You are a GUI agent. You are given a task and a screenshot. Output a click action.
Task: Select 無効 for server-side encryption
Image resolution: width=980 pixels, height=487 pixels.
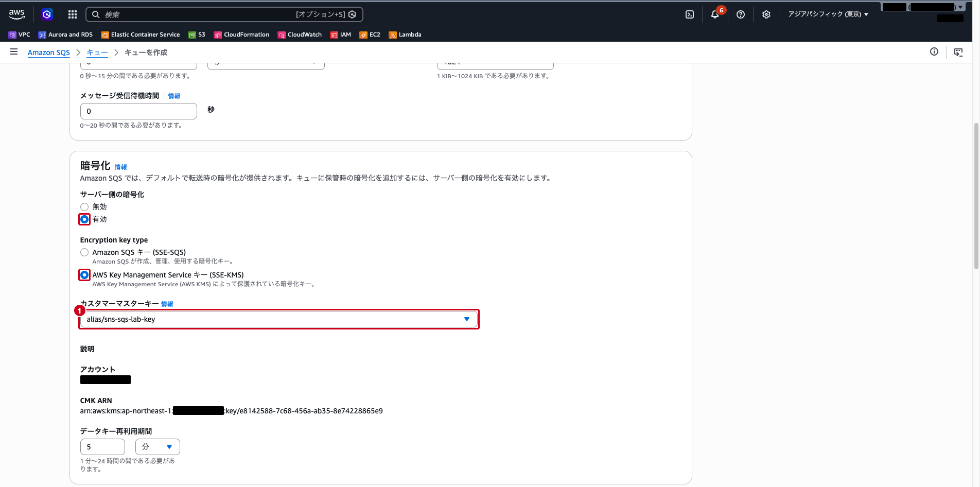coord(84,207)
